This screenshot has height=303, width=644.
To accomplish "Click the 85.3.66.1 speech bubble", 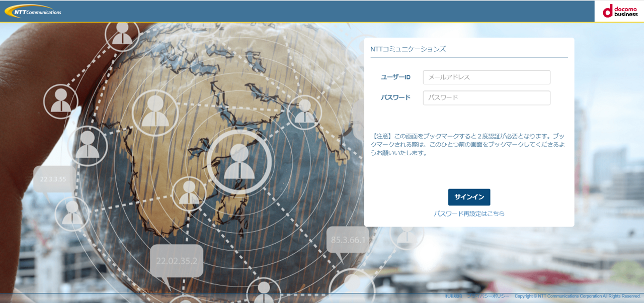I will [348, 240].
